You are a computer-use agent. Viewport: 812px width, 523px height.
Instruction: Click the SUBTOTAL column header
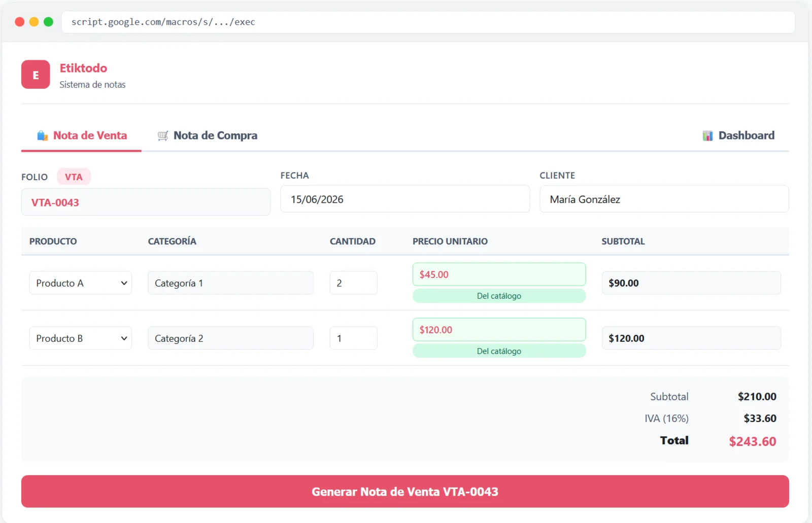[x=623, y=241]
